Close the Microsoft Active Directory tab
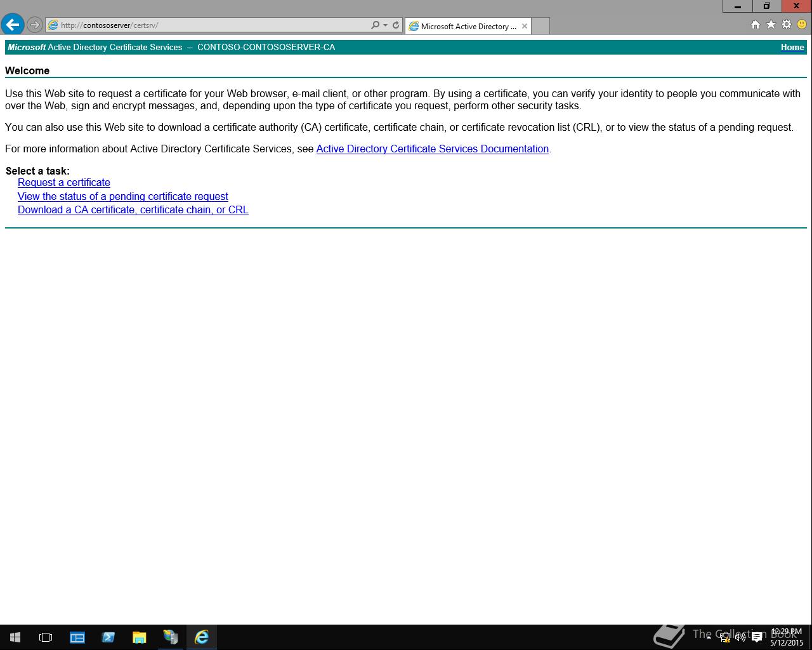Screen dimensions: 812x650 [525, 26]
